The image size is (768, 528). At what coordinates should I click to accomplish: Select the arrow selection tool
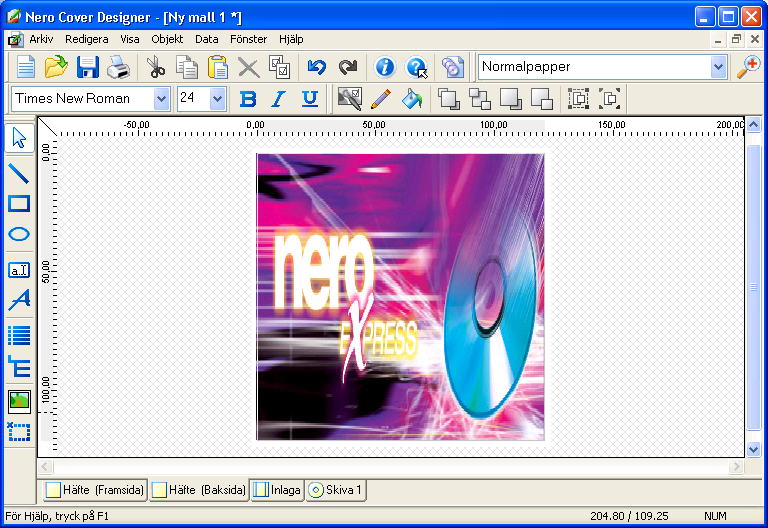point(19,138)
